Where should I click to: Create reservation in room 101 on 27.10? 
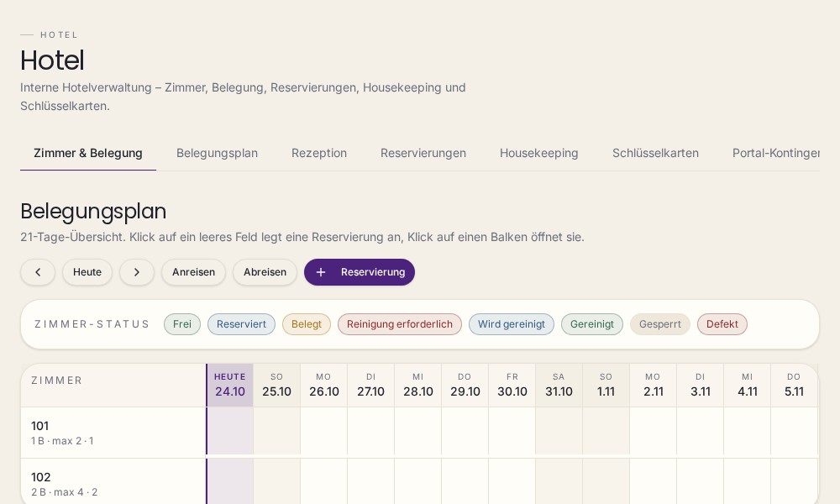pos(370,431)
